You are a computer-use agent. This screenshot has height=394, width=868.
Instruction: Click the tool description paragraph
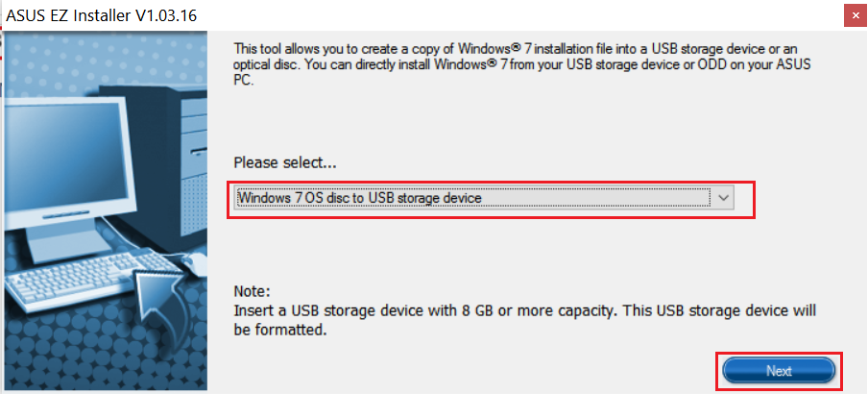[x=522, y=64]
